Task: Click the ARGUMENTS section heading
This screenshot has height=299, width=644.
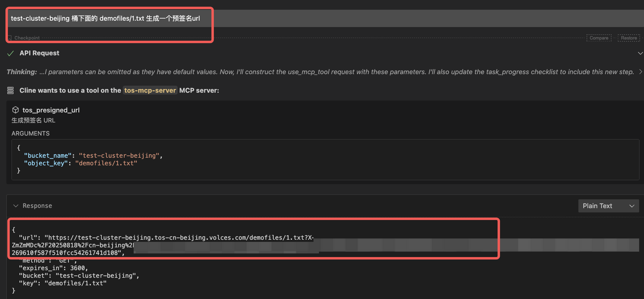Action: pyautogui.click(x=30, y=133)
